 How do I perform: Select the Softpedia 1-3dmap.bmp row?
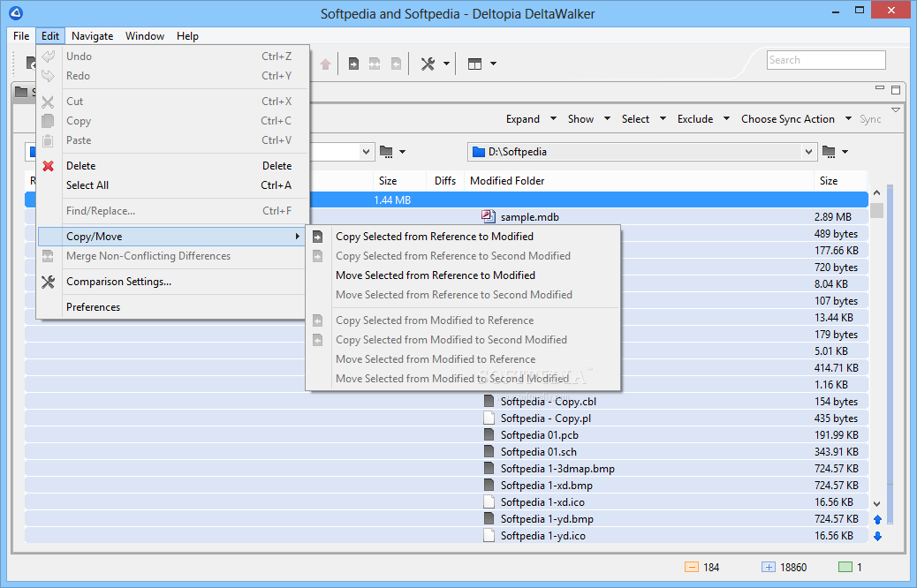pos(446,469)
